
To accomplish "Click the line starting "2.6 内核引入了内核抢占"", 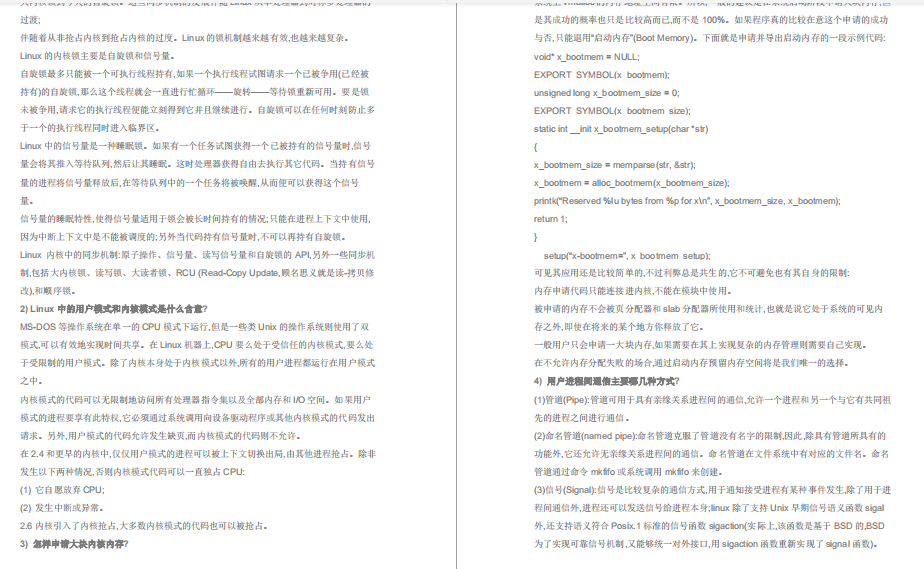I will pyautogui.click(x=145, y=525).
